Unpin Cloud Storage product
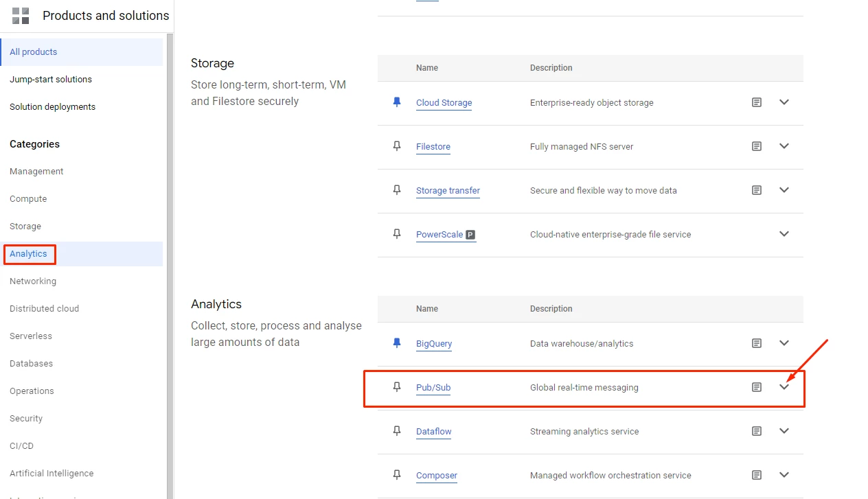Screen dimensions: 868x499 tap(396, 102)
